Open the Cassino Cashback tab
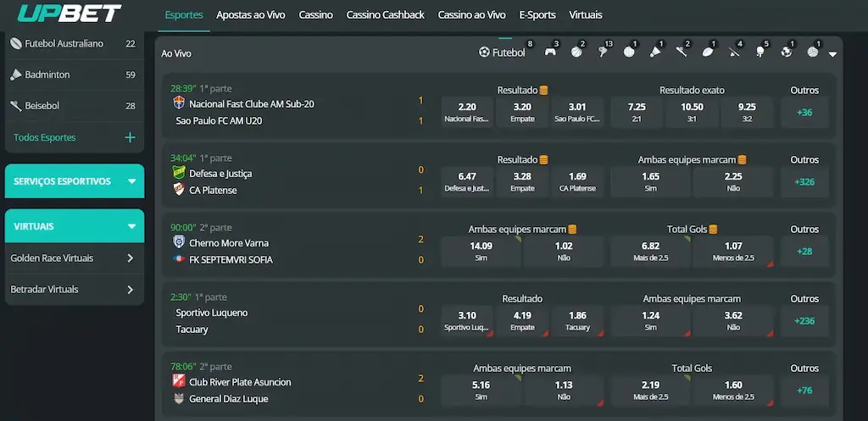Viewport: 868px width, 421px height. [x=386, y=15]
